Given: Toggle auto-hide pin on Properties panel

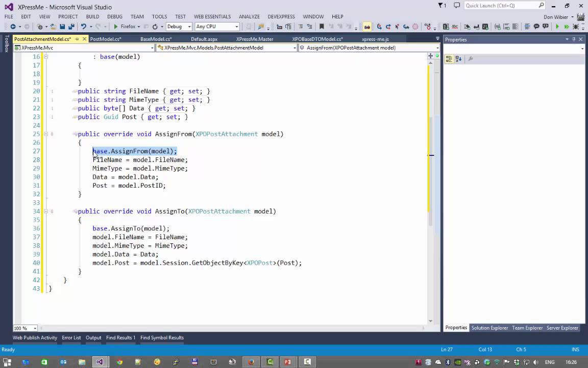Looking at the screenshot, I should tap(574, 39).
